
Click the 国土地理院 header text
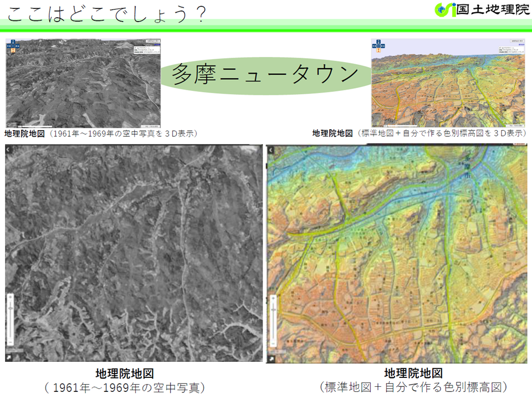click(492, 9)
